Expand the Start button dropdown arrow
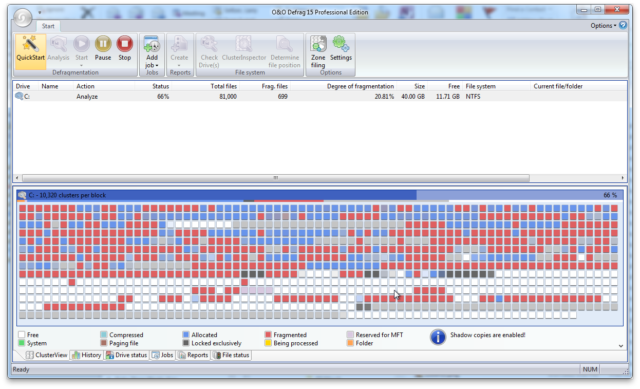Viewport: 640px width, 389px height. 81,65
